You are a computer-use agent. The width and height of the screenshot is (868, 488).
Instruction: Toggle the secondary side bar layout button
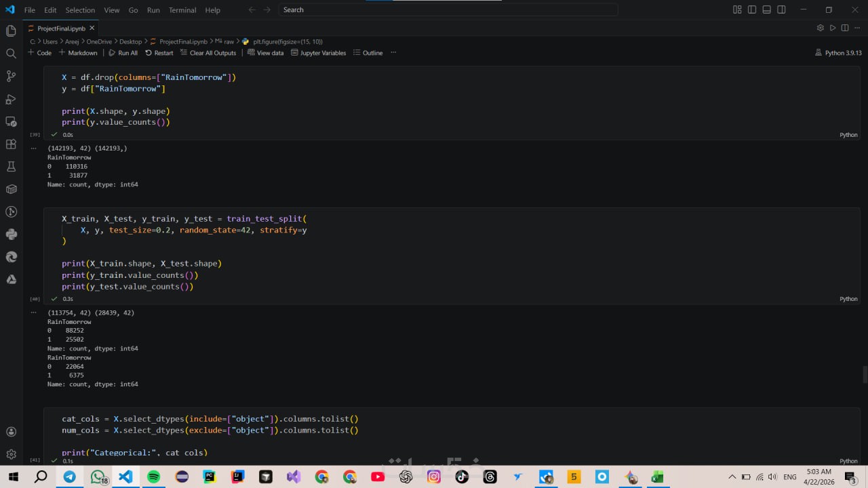click(781, 10)
